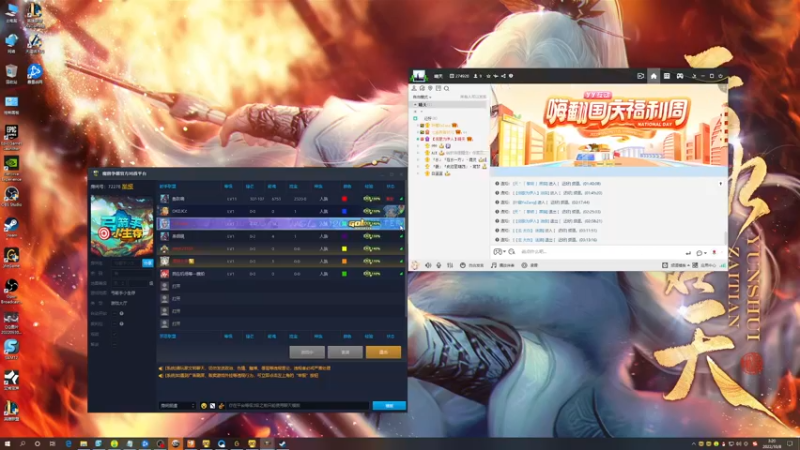Open the quick-reply dropdown left of YY chat input
This screenshot has height=450, width=800.
pyautogui.click(x=499, y=252)
